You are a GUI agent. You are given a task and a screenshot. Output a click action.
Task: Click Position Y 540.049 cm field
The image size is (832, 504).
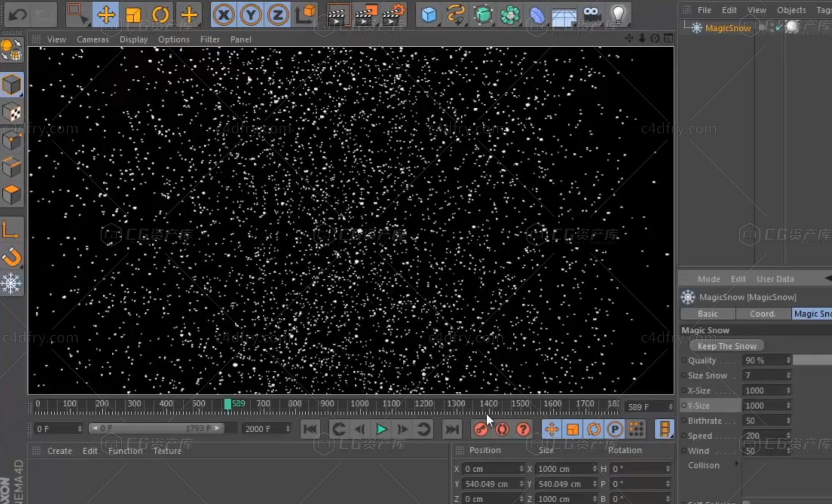[x=493, y=484]
